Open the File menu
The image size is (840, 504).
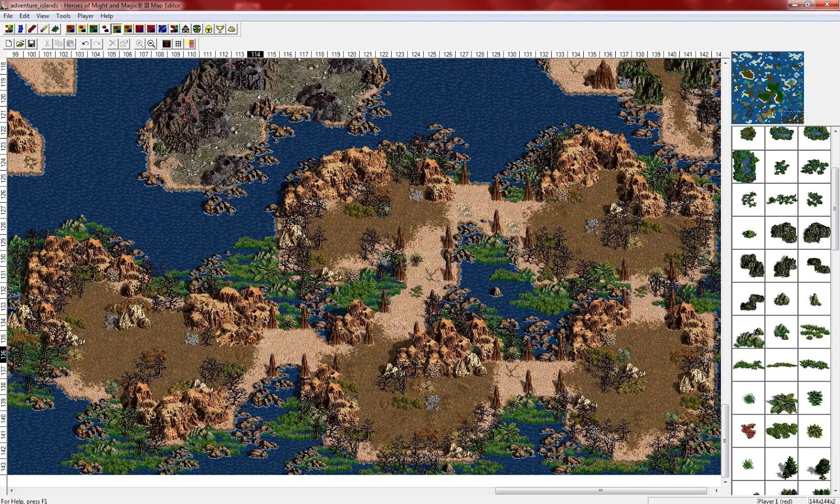(x=8, y=16)
